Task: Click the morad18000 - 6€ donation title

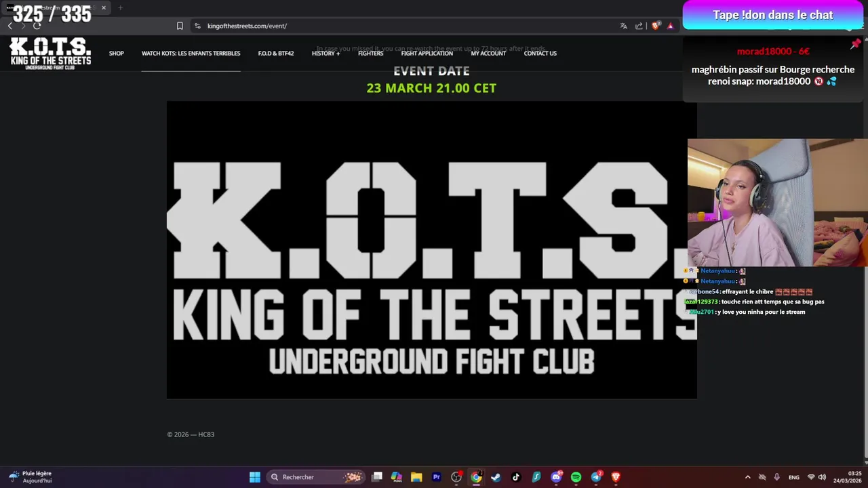Action: 773,52
